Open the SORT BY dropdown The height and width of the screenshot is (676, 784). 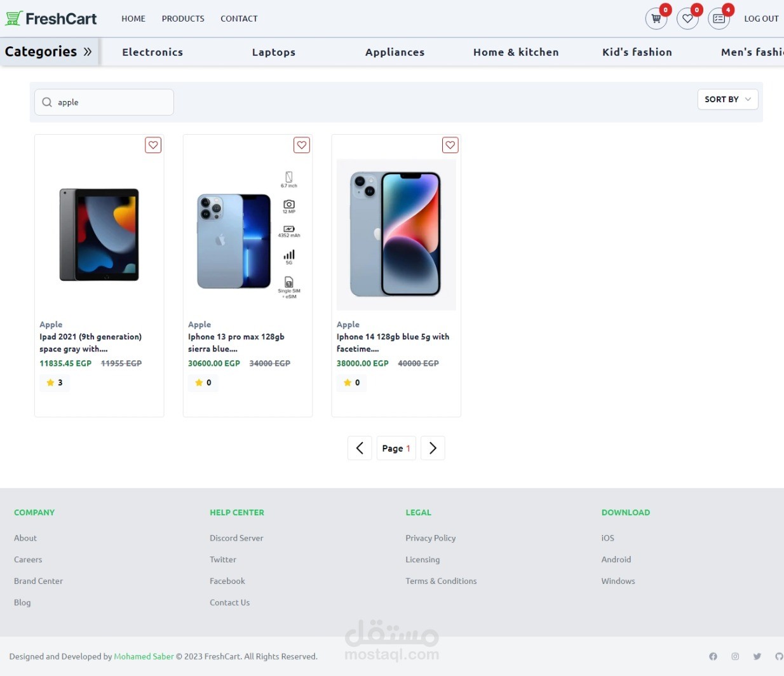point(727,99)
